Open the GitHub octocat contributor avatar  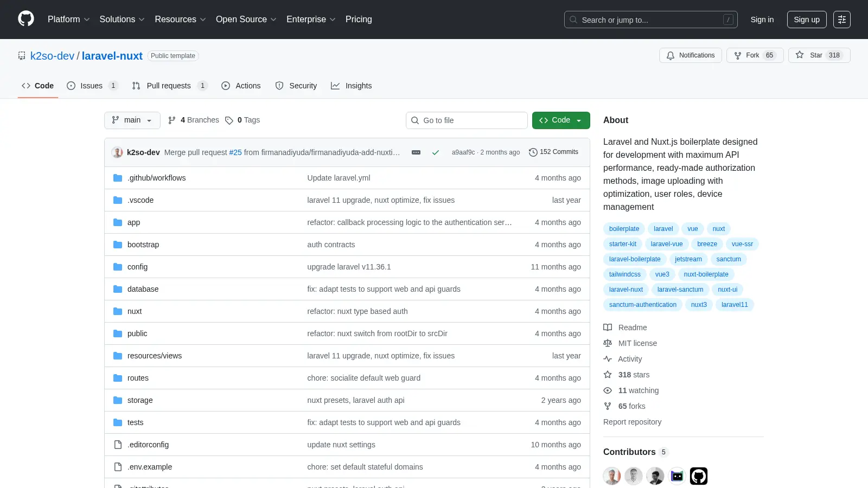point(699,476)
